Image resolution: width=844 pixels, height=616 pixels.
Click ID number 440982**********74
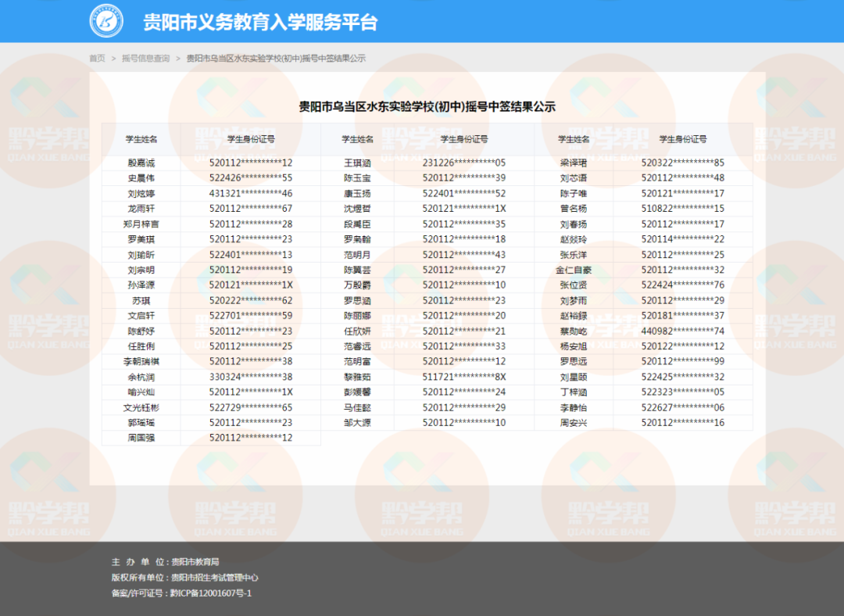682,331
